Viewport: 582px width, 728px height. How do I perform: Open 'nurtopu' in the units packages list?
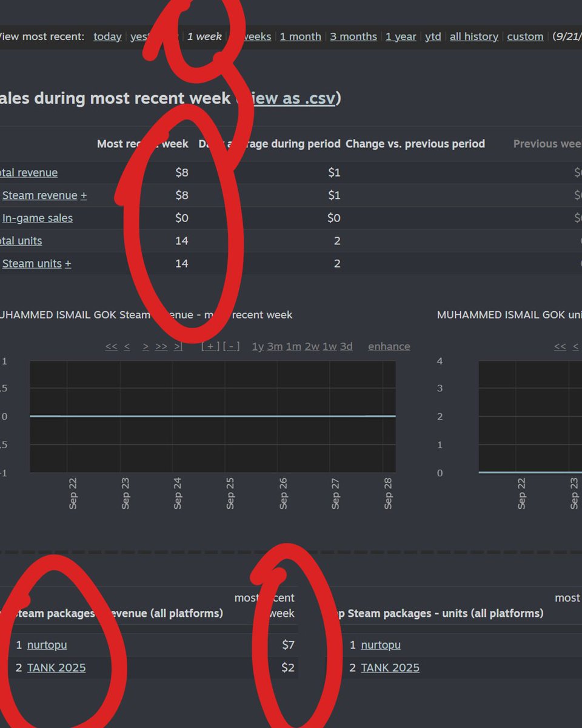pos(381,645)
